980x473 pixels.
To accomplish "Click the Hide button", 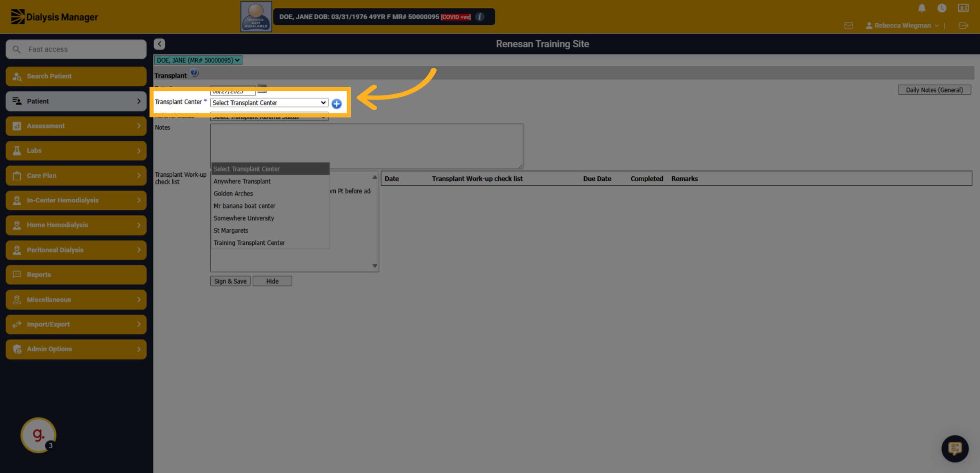I will (x=272, y=281).
